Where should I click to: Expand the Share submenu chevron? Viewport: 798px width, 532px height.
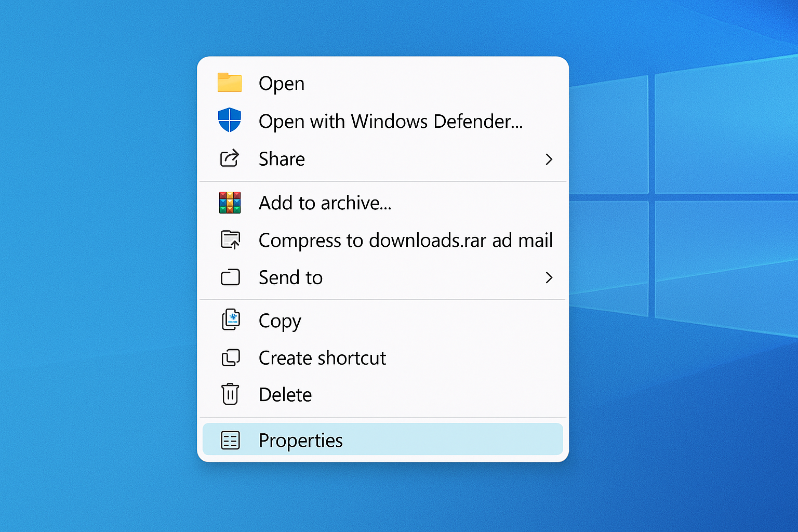549,159
